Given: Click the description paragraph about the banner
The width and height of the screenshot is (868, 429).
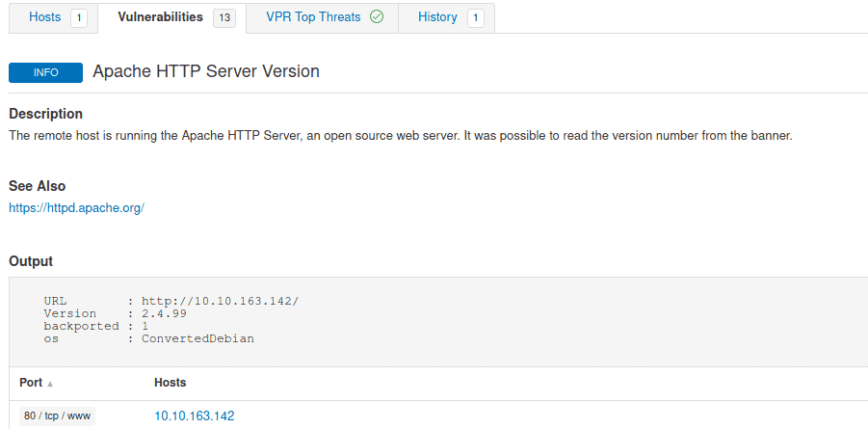Looking at the screenshot, I should click(401, 136).
